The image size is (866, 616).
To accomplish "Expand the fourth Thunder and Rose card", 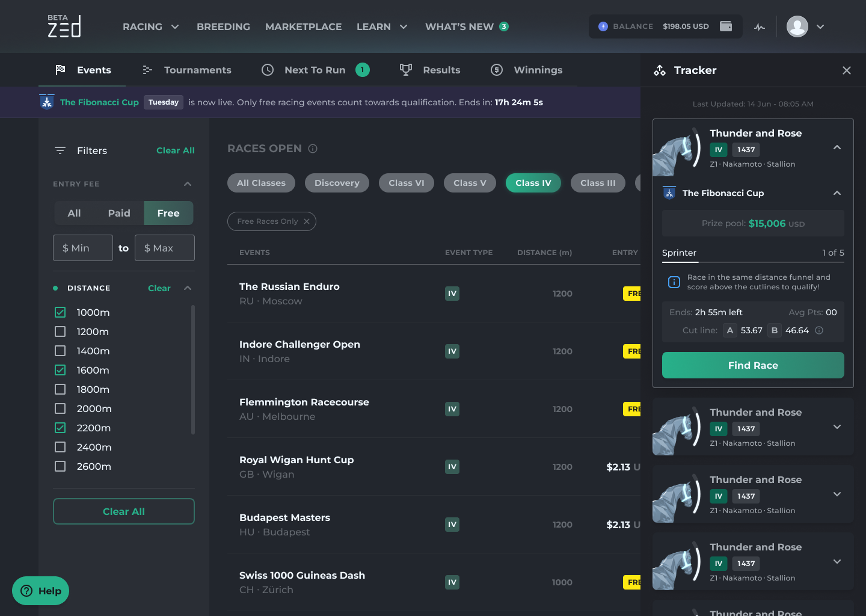I will click(x=837, y=561).
